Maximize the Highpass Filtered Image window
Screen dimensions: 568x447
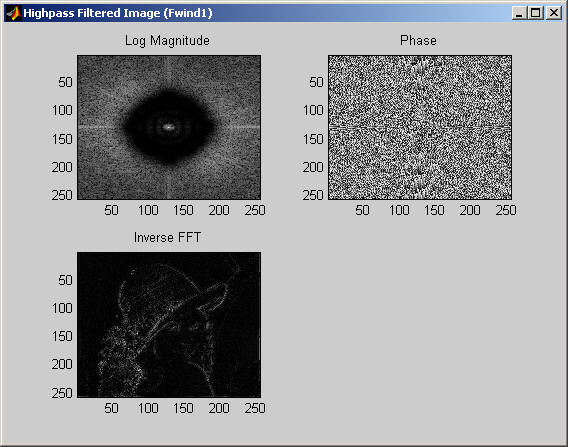[x=535, y=13]
